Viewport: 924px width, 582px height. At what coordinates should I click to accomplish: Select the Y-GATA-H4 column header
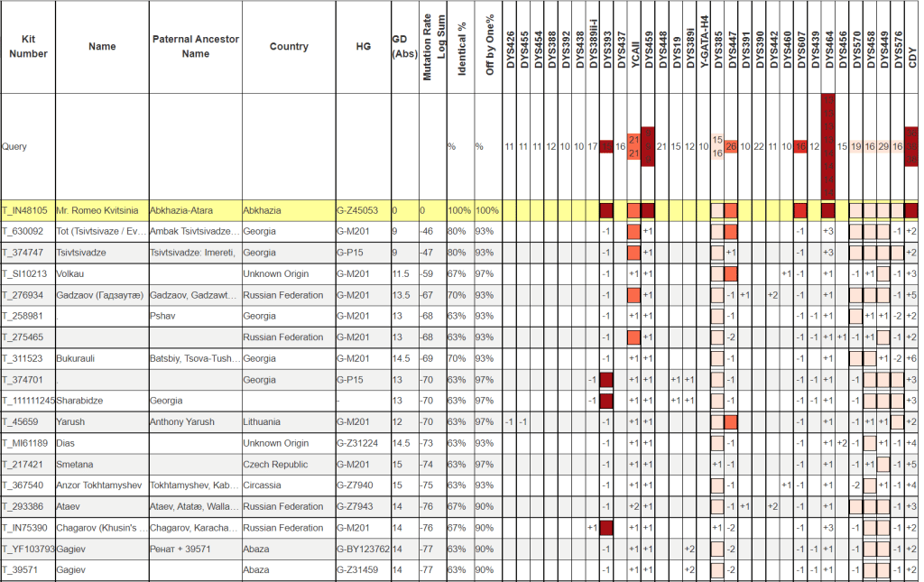tap(704, 47)
